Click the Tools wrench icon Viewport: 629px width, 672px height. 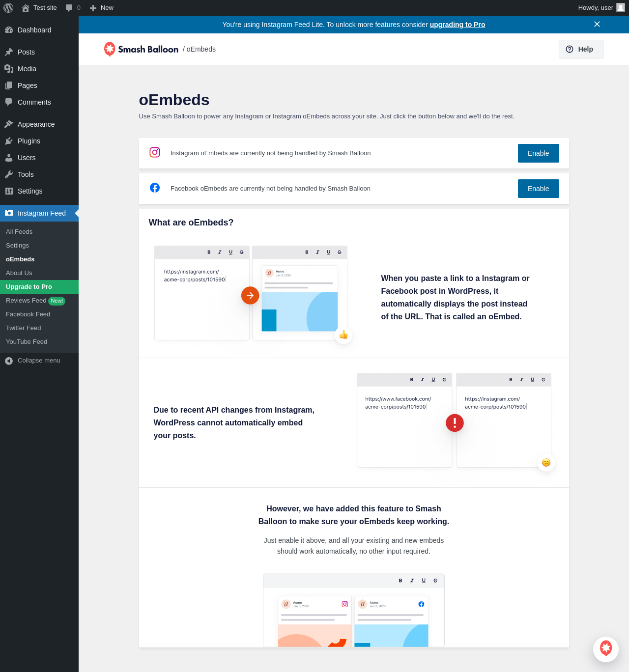9,174
